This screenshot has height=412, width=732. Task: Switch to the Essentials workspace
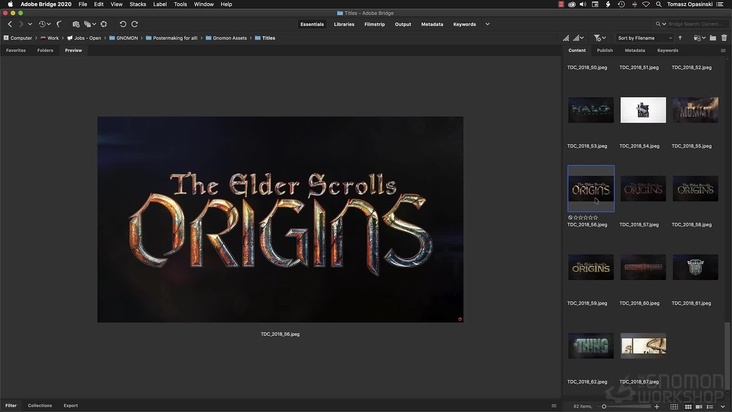click(x=312, y=24)
